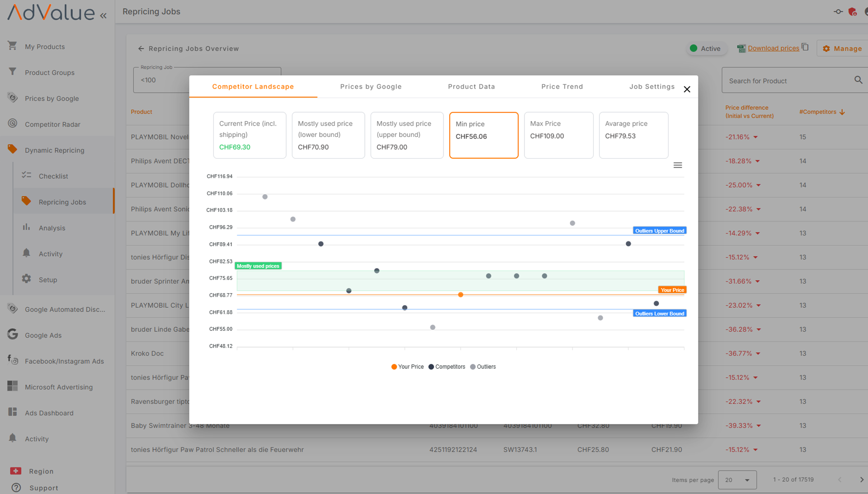Select Current Price card
The image size is (868, 494).
coord(250,135)
